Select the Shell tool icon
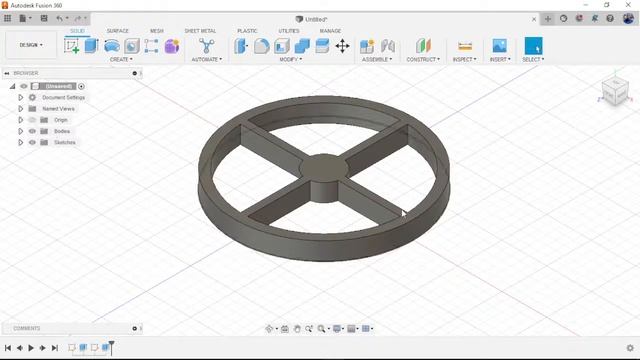Image resolution: width=640 pixels, height=360 pixels. 282,46
